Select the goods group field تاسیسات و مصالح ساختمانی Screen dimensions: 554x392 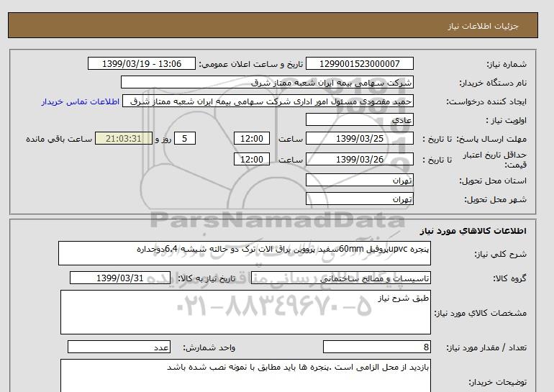(x=341, y=278)
